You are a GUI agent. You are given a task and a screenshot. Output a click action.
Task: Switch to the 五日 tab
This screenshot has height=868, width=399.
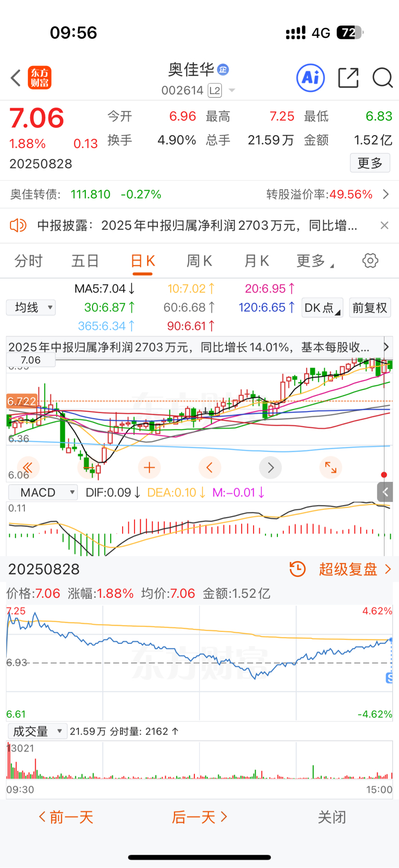tap(85, 261)
